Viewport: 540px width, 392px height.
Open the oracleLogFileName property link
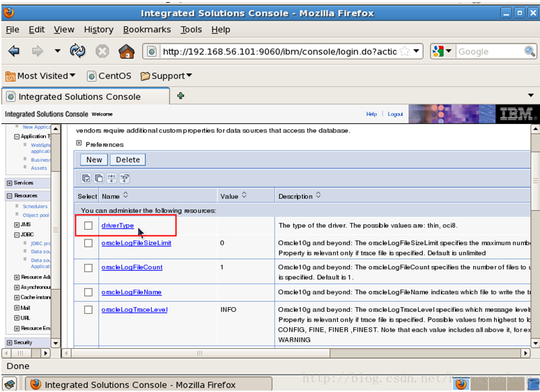point(131,292)
